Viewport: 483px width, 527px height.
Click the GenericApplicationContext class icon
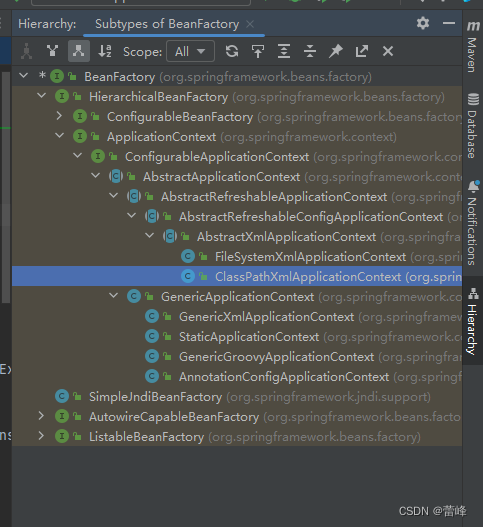[134, 296]
